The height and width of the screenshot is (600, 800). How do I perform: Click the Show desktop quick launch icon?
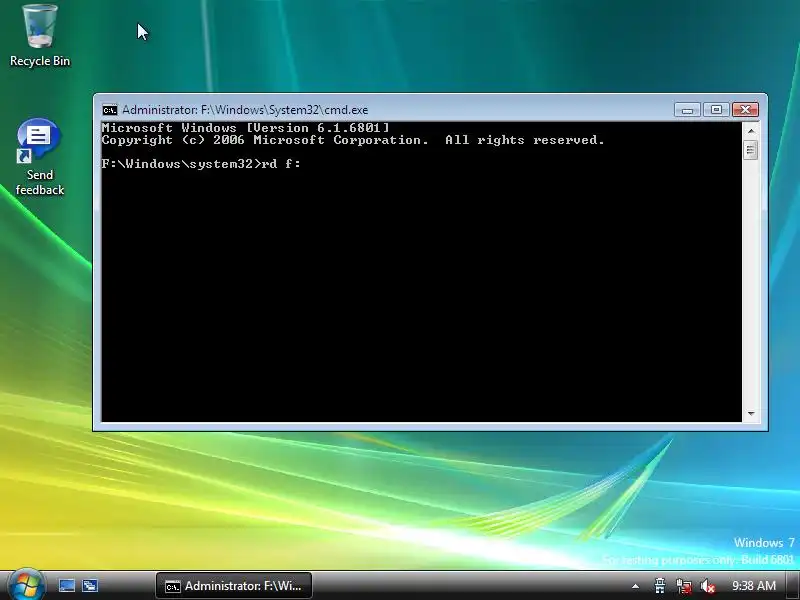point(66,586)
